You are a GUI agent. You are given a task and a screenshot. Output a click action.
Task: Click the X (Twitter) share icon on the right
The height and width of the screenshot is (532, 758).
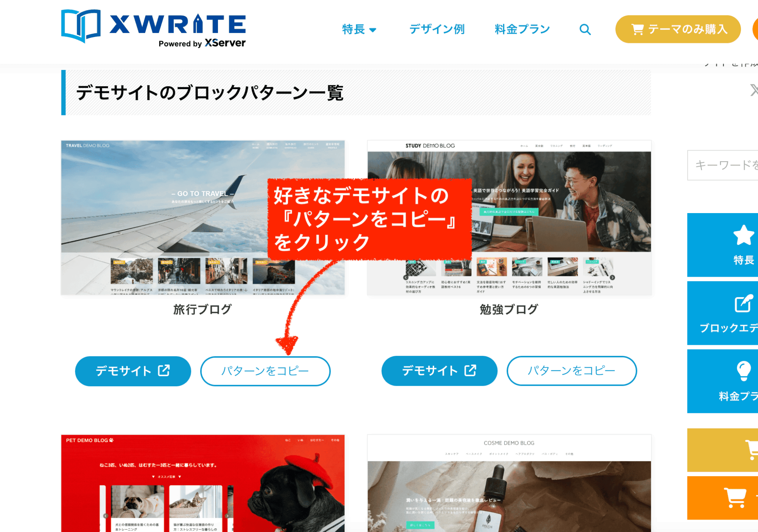pyautogui.click(x=754, y=89)
